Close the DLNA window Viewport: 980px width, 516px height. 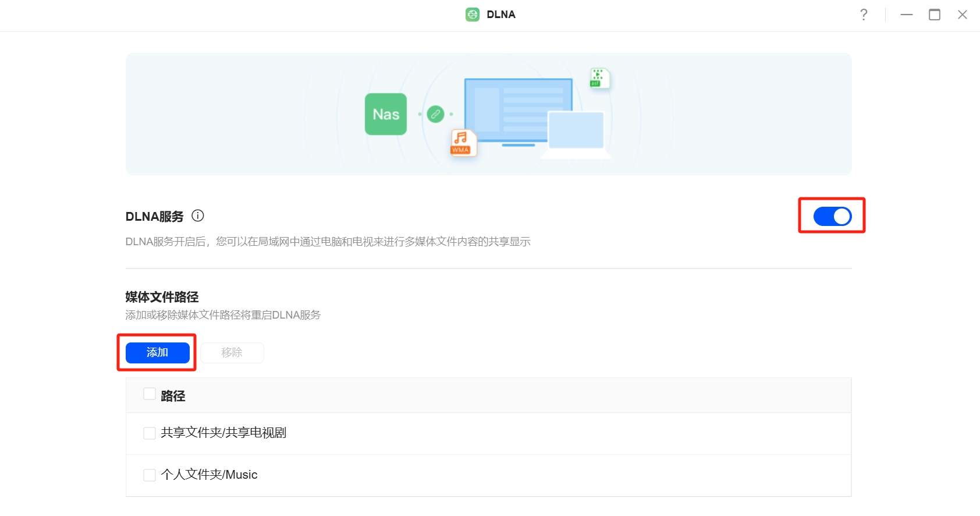[963, 15]
